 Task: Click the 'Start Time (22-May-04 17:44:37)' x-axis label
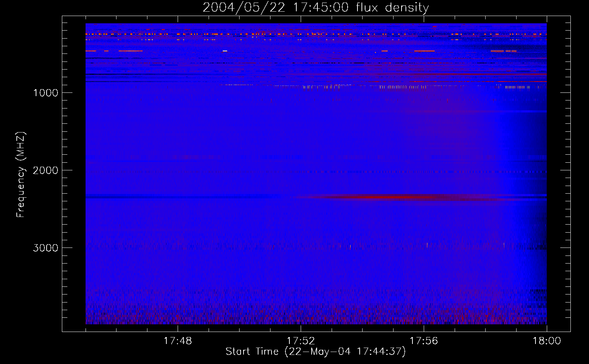316,352
